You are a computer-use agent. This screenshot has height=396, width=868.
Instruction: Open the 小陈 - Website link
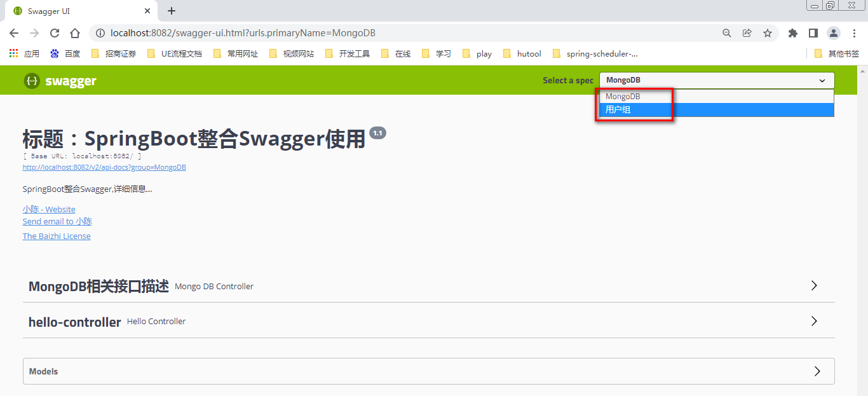(x=49, y=209)
